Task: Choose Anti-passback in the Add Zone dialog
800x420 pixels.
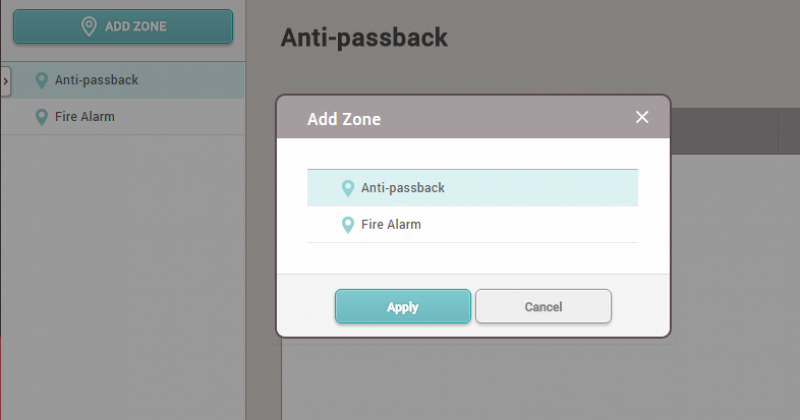Action: point(402,188)
